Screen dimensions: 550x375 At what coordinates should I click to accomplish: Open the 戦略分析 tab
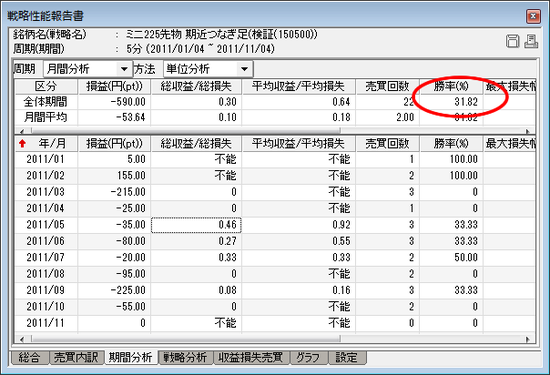(x=185, y=357)
